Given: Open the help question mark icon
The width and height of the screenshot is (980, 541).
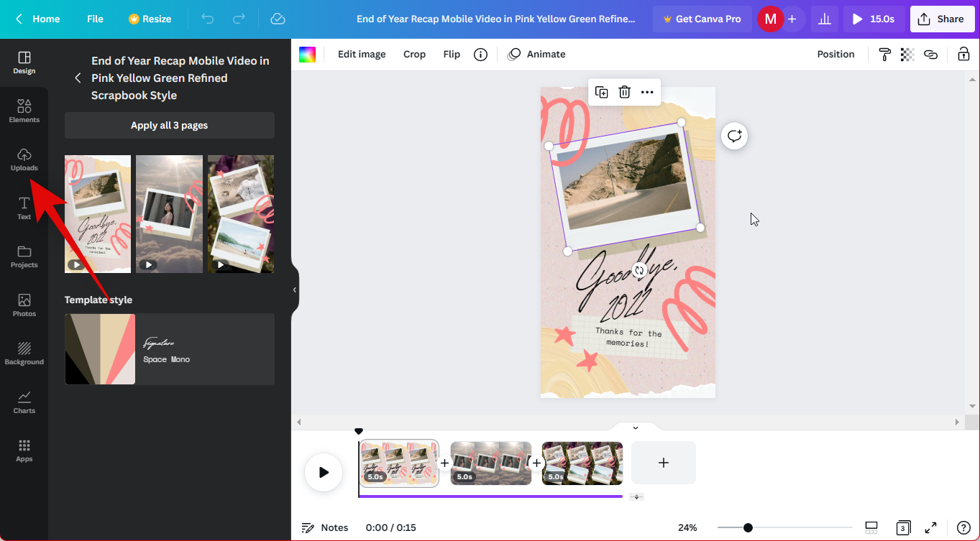Looking at the screenshot, I should pos(963,527).
